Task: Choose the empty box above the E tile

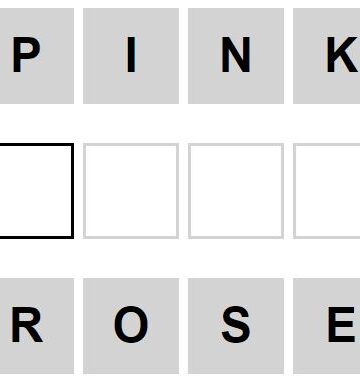Action: 327,191
